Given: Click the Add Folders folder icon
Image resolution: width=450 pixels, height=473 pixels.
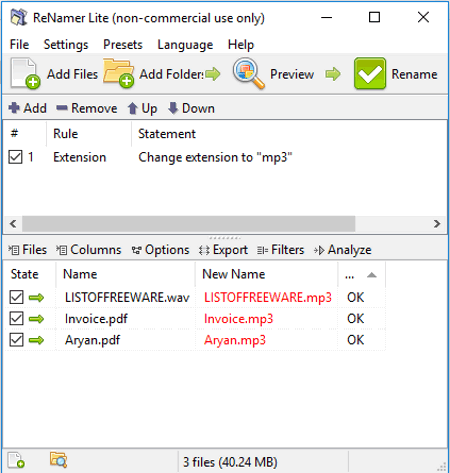Looking at the screenshot, I should pyautogui.click(x=119, y=73).
